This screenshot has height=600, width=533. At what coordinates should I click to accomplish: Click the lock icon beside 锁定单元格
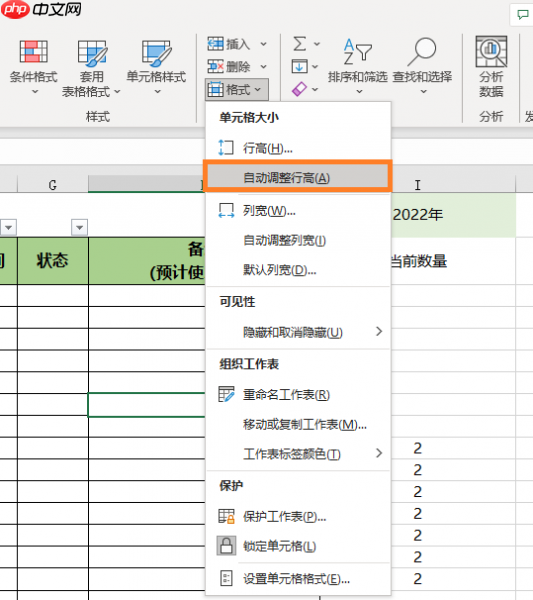click(x=226, y=546)
